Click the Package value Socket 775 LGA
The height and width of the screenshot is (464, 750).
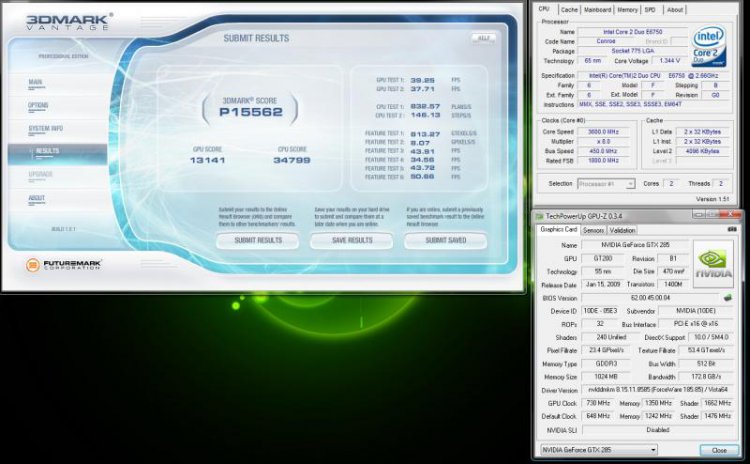coord(632,51)
